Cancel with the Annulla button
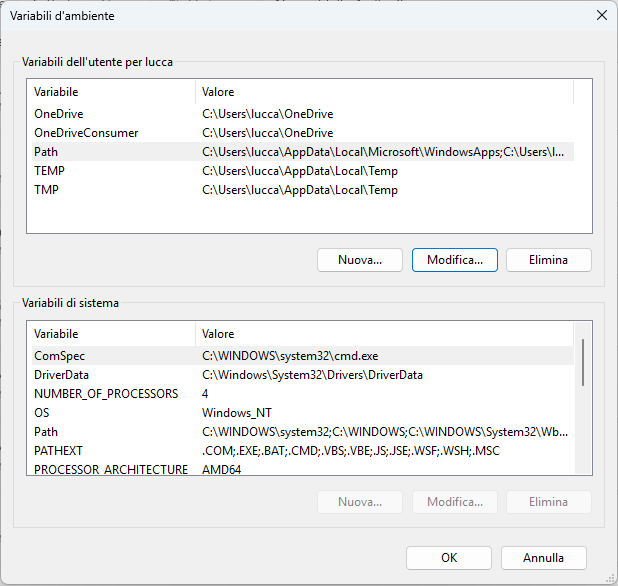The width and height of the screenshot is (618, 586). click(x=544, y=558)
